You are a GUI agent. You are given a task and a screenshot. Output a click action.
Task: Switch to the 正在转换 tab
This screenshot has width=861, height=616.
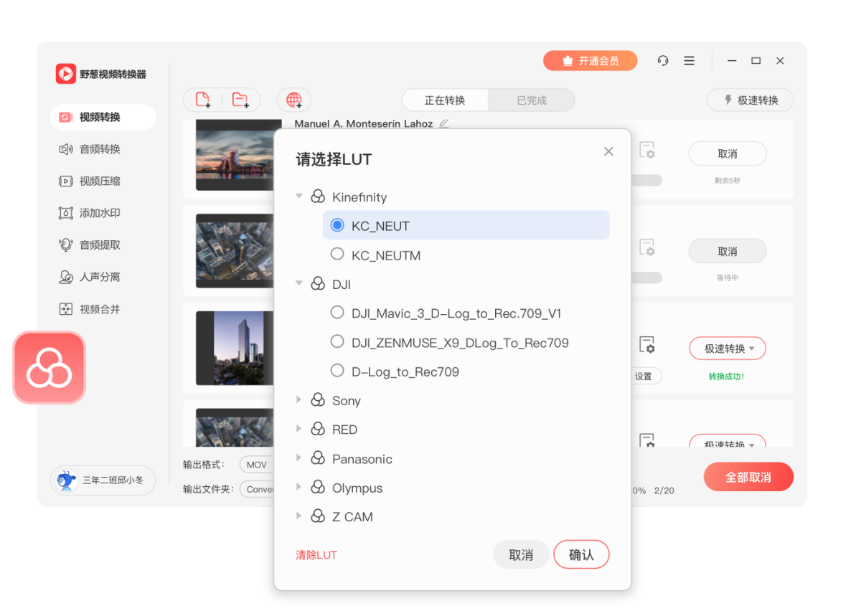pyautogui.click(x=445, y=100)
